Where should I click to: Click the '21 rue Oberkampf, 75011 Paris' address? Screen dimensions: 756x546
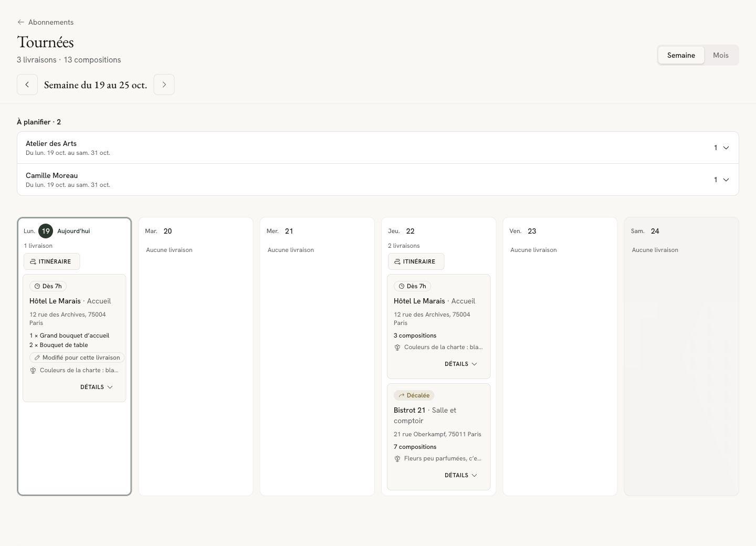click(437, 434)
